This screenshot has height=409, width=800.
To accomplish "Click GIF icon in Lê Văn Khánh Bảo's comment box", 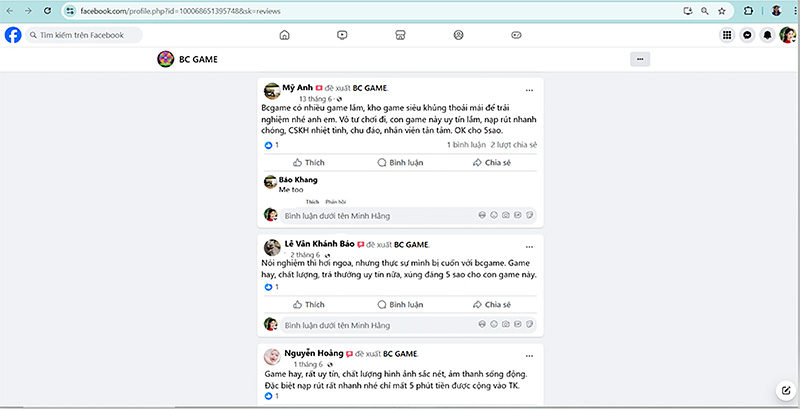I will click(x=517, y=324).
